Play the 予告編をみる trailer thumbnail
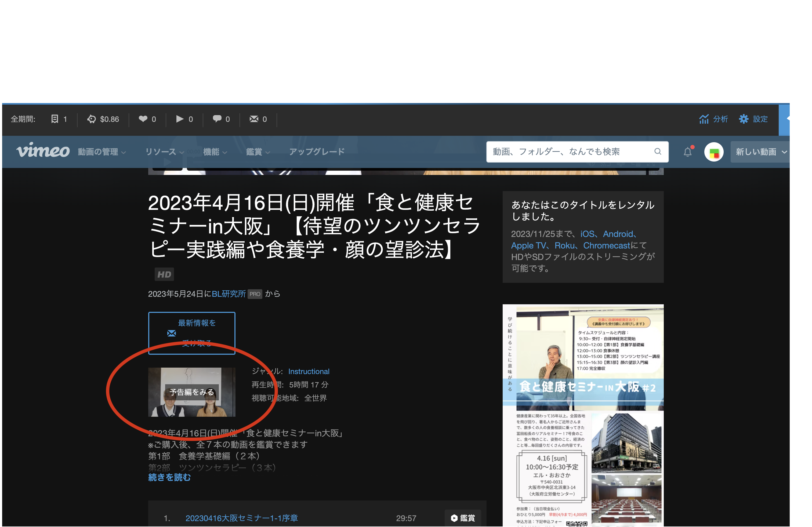 pos(192,392)
